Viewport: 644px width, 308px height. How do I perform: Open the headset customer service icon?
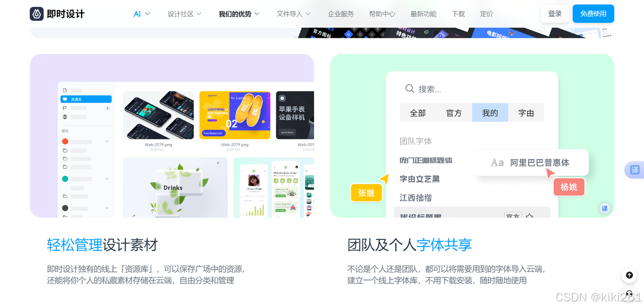tap(629, 293)
